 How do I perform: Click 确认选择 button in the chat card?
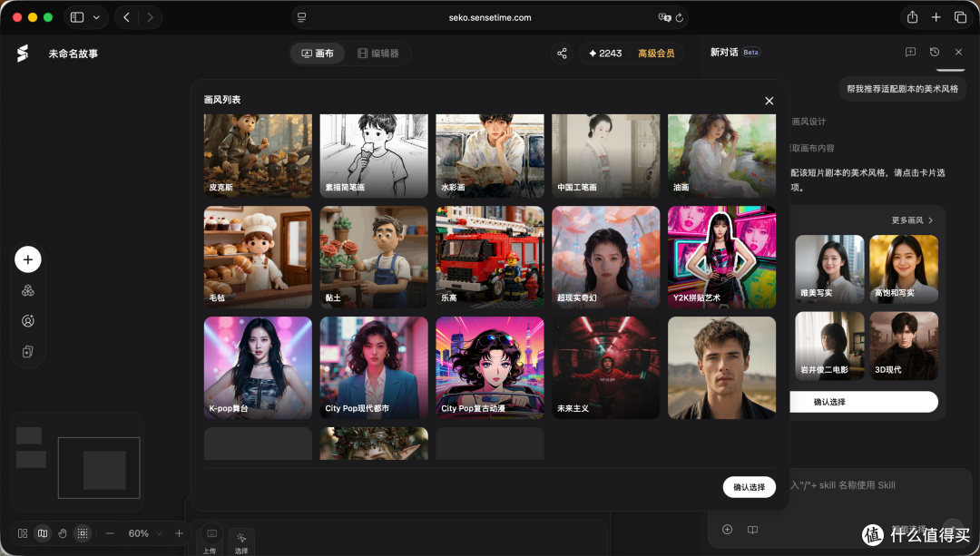pos(864,402)
